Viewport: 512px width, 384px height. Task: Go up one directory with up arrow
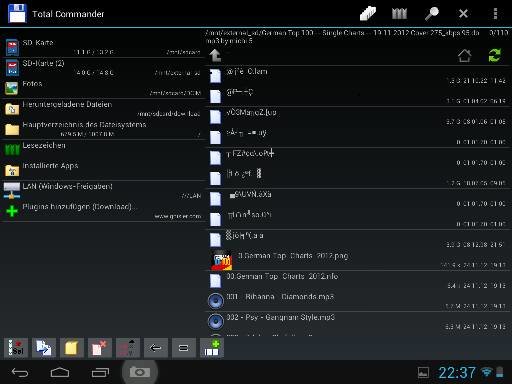215,55
